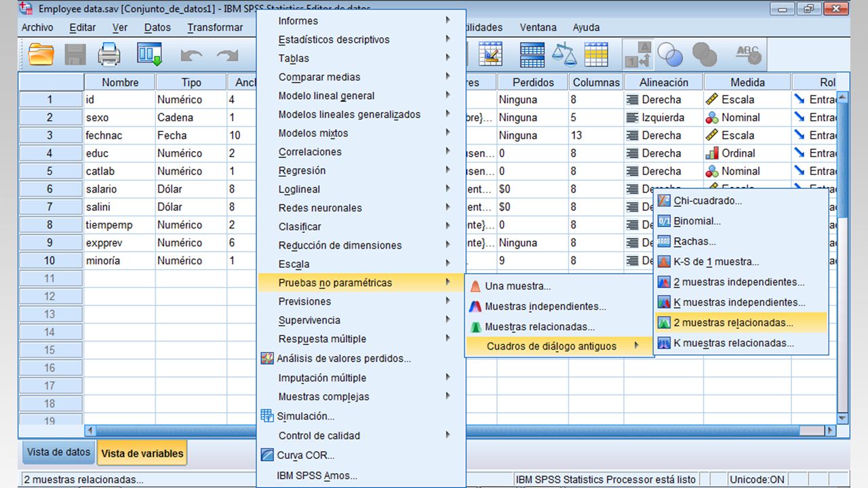Click the Open data file folder icon
The image size is (868, 488).
click(x=41, y=54)
